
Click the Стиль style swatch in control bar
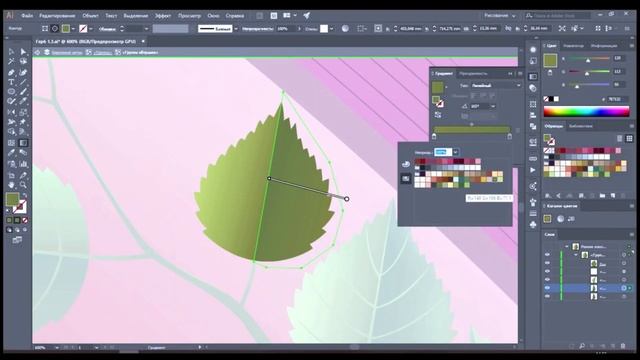(x=324, y=29)
